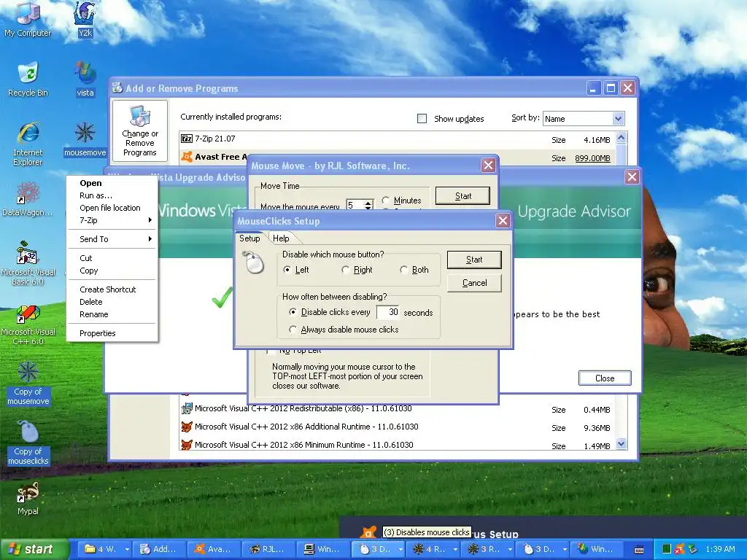Click Close in Vista Upgrade Advisor

[x=605, y=378]
